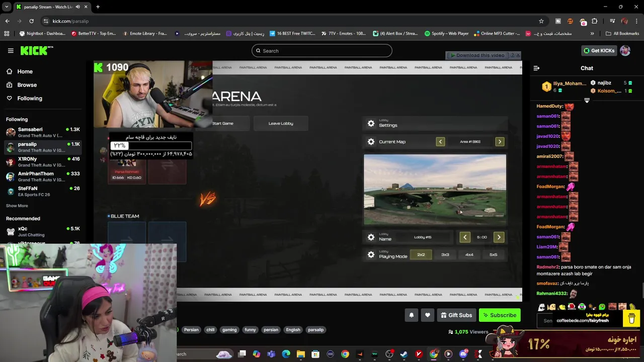The width and height of the screenshot is (644, 362).
Task: Click Start Game in the stream lobby
Action: [x=222, y=123]
